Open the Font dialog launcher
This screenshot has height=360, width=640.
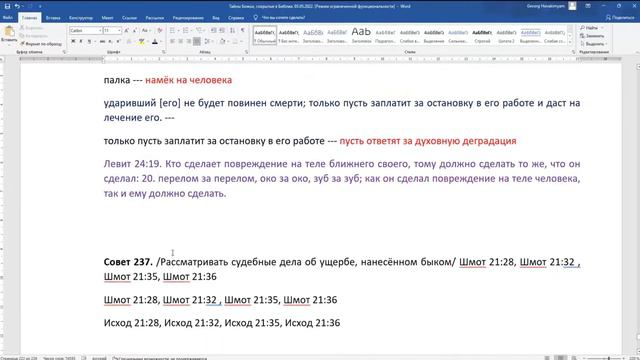(164, 52)
